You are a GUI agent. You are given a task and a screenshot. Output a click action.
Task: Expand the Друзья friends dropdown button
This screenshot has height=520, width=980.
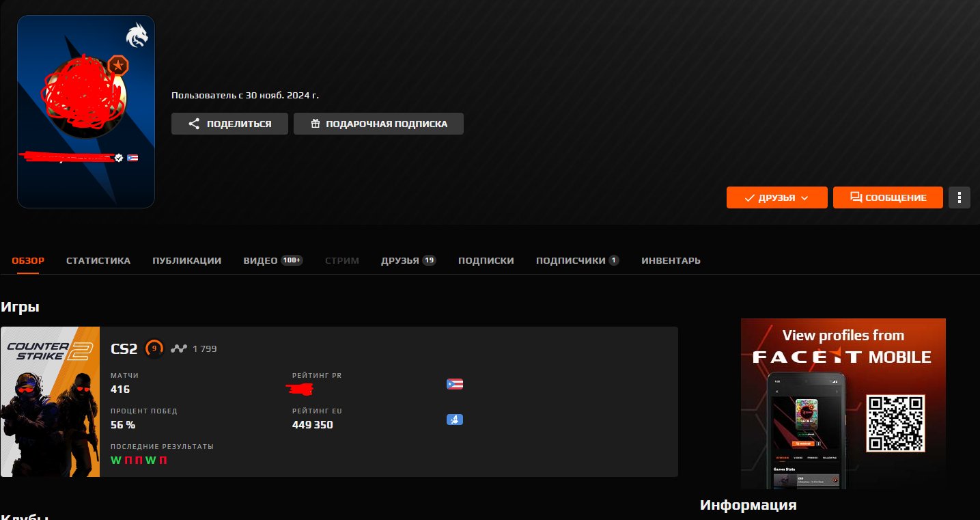tap(776, 197)
